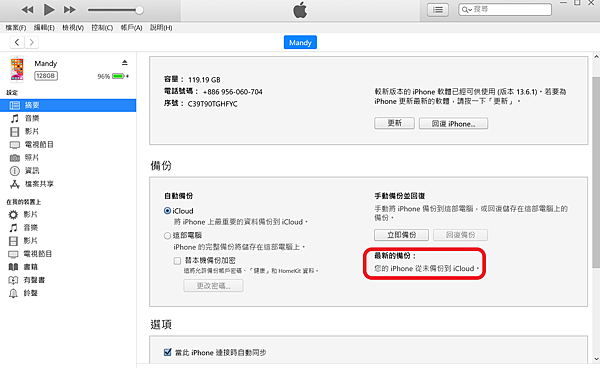This screenshot has height=368, width=600.
Task: Select the iCloud automatic backup radio button
Action: click(x=167, y=211)
